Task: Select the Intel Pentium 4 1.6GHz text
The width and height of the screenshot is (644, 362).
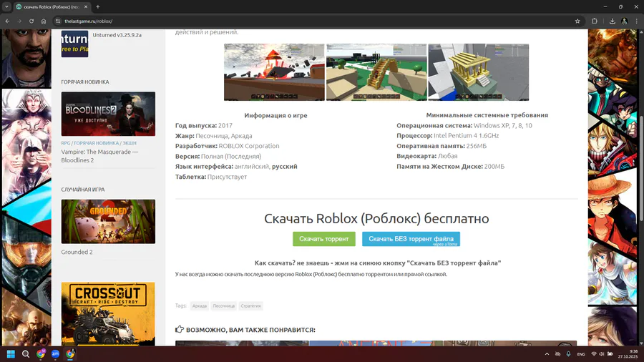Action: (x=466, y=135)
